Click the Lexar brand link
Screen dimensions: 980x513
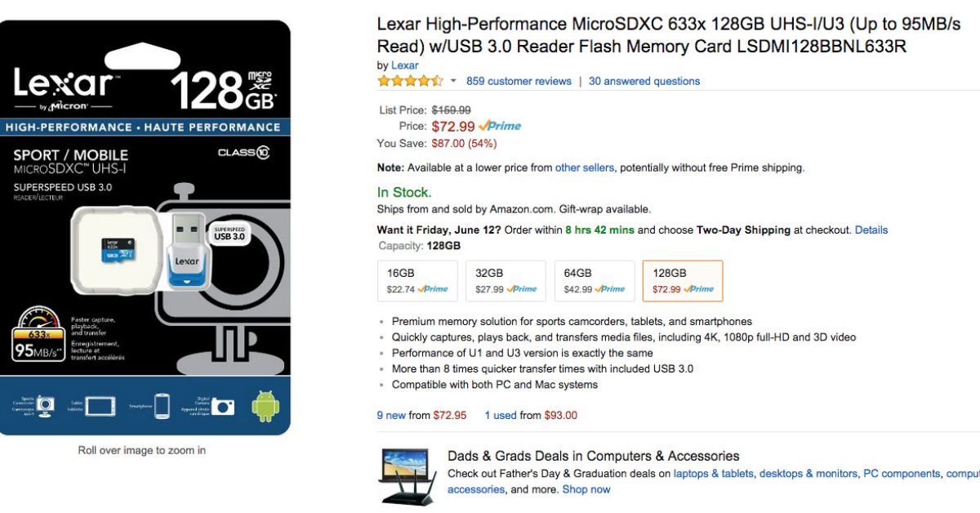pyautogui.click(x=404, y=65)
